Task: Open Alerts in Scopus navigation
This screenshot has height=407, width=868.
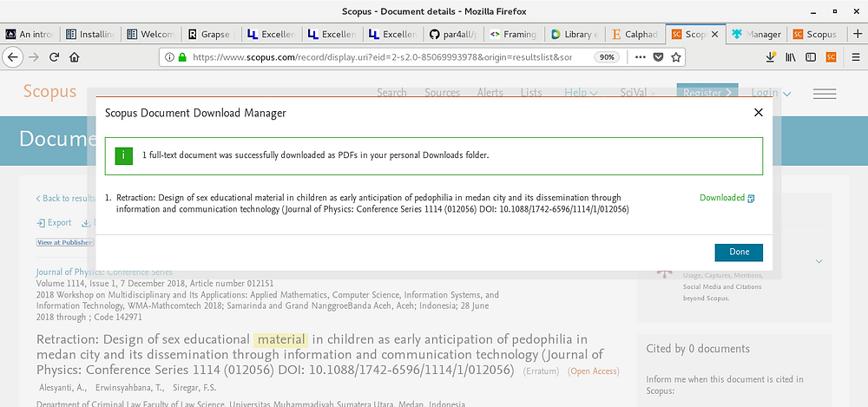Action: pyautogui.click(x=490, y=93)
